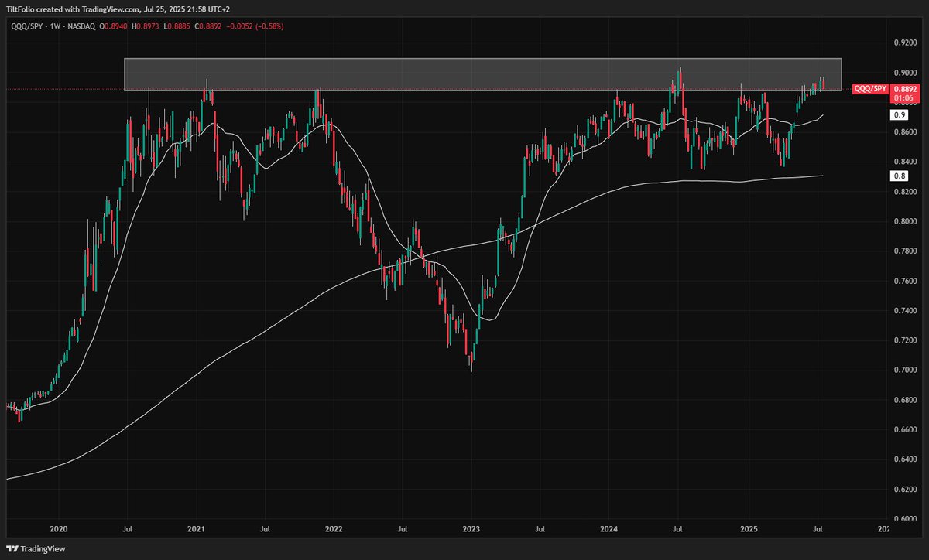Image resolution: width=929 pixels, height=560 pixels.
Task: Click the white 0.8 moving average label
Action: click(x=899, y=176)
